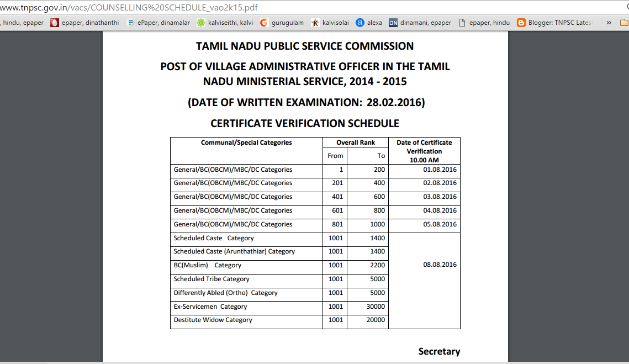The width and height of the screenshot is (629, 364).
Task: Click the From value '601'
Action: 337,210
